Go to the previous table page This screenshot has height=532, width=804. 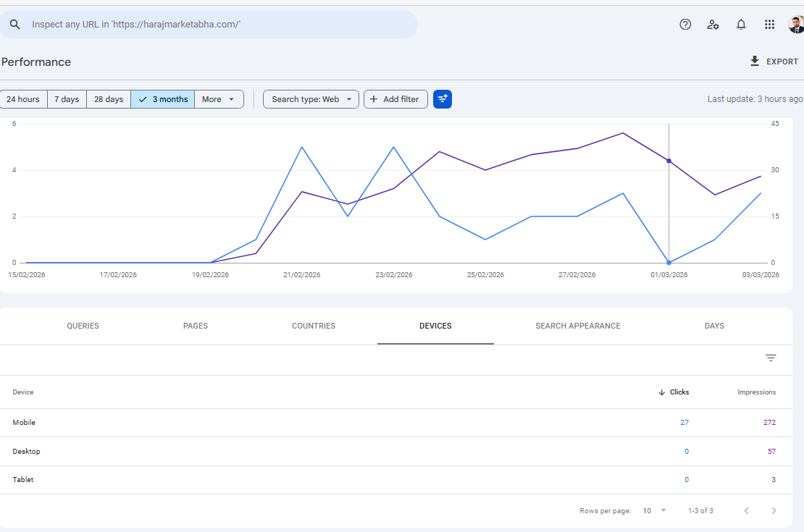pyautogui.click(x=747, y=510)
